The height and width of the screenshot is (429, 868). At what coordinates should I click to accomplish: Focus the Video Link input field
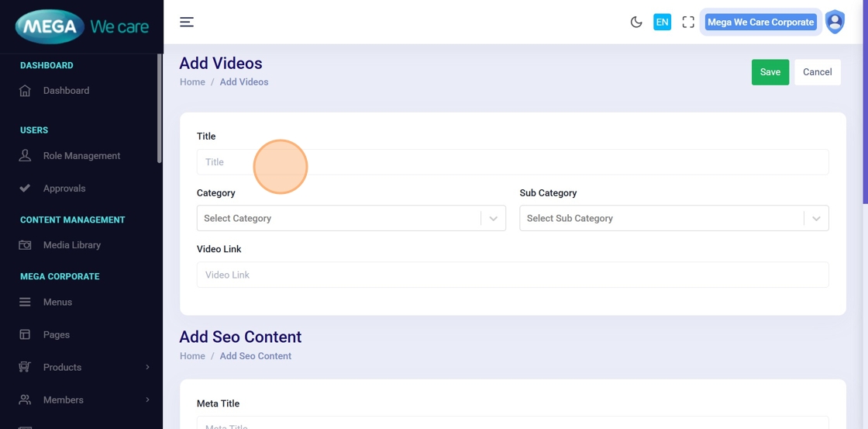tap(512, 275)
